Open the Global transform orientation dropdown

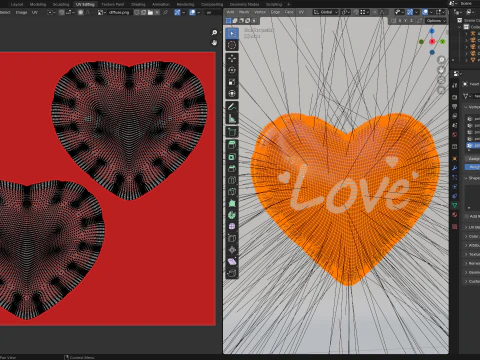click(326, 12)
